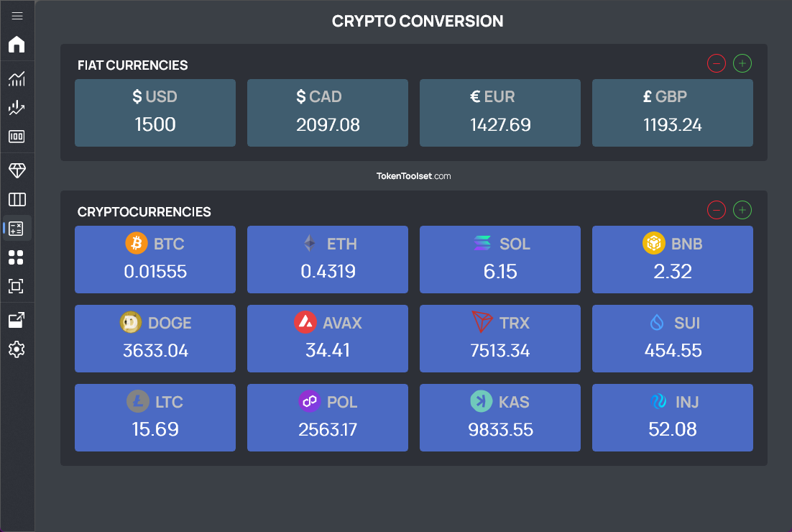Click the pop-out window sidebar icon
This screenshot has width=792, height=532.
[x=17, y=321]
